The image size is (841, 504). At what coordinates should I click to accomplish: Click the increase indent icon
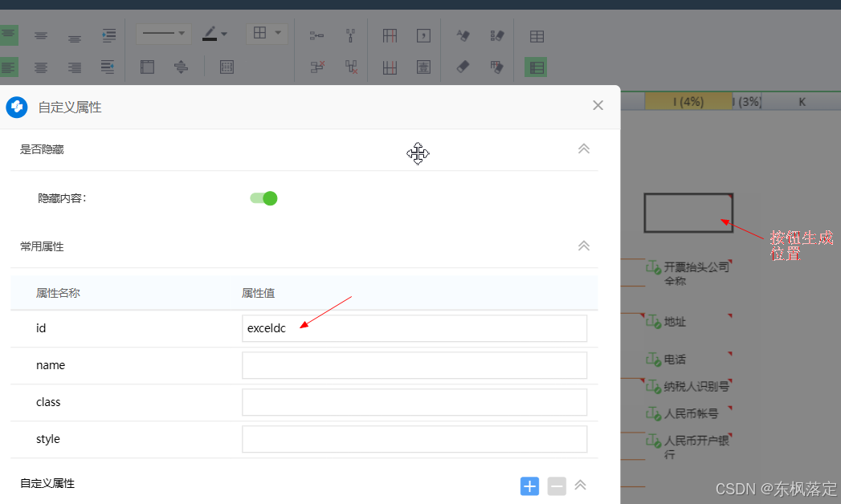109,35
